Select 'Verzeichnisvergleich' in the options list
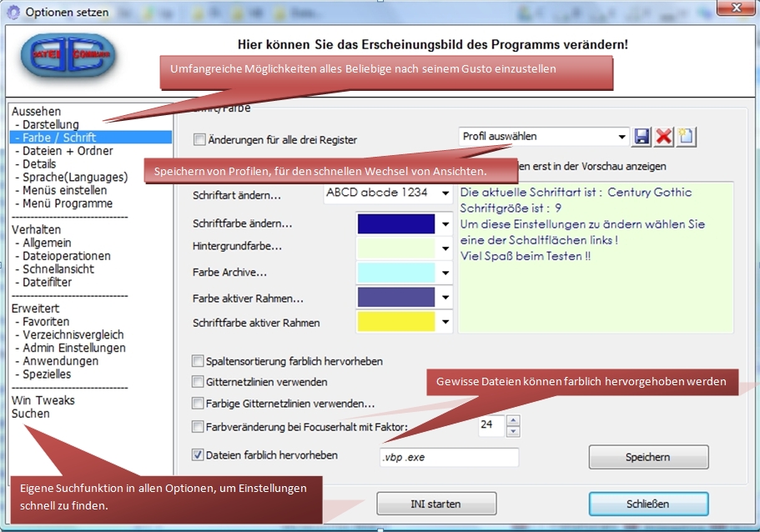 coord(73,335)
